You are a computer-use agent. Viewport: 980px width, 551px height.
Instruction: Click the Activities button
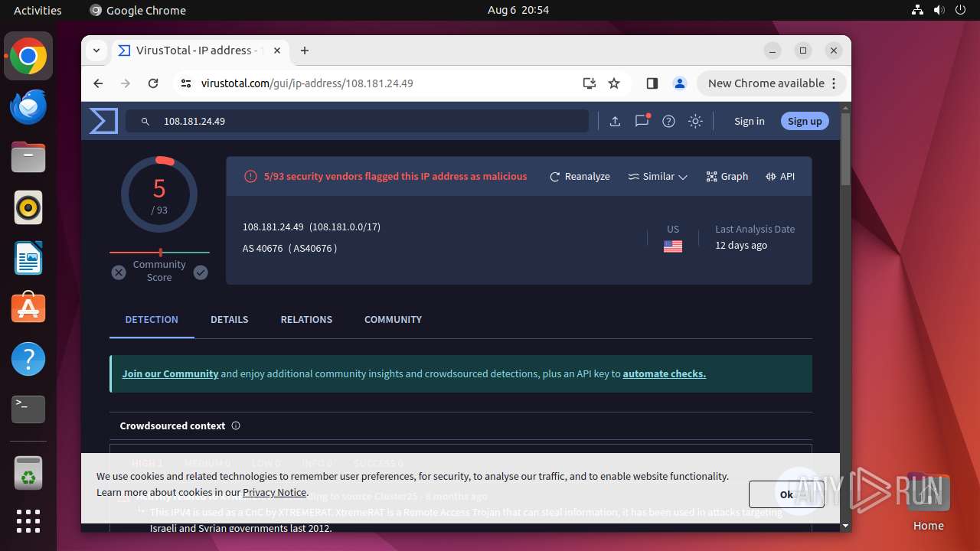coord(38,10)
